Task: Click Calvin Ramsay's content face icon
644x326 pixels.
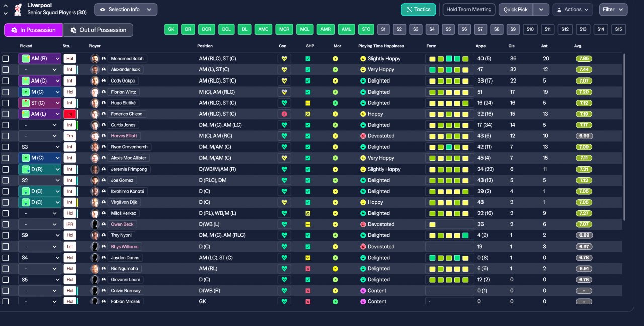Action: [363, 291]
